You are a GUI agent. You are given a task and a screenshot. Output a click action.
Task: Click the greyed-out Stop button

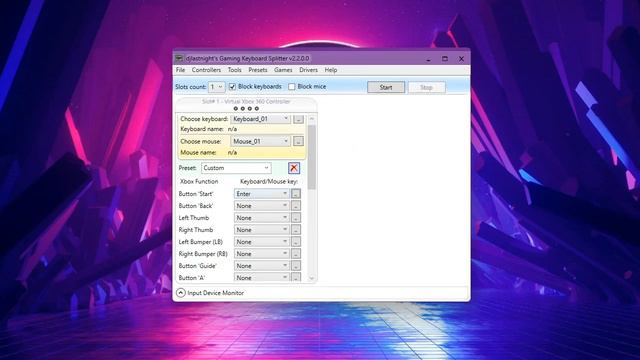[427, 87]
